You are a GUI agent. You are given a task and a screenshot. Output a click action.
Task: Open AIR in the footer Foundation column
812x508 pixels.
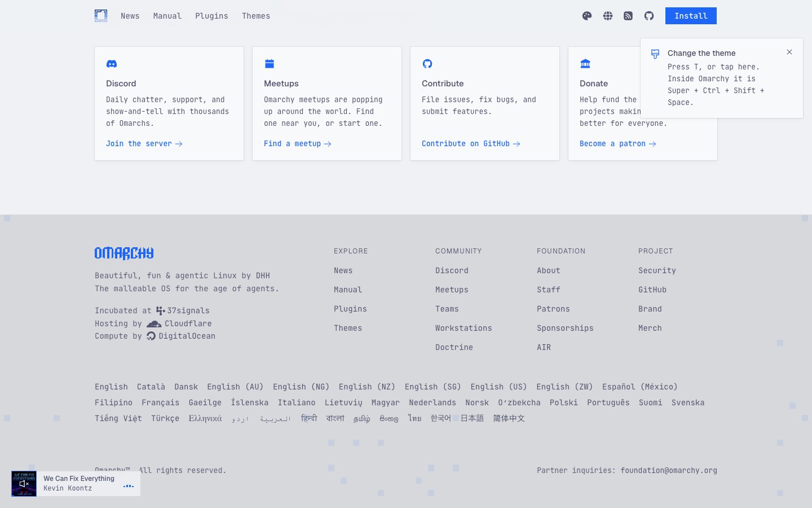coord(544,347)
